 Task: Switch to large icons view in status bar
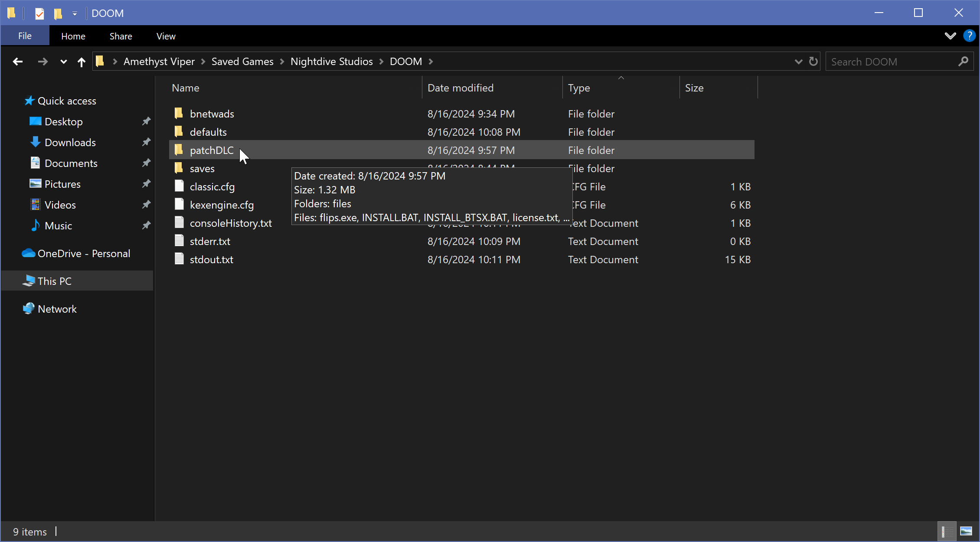pyautogui.click(x=966, y=531)
